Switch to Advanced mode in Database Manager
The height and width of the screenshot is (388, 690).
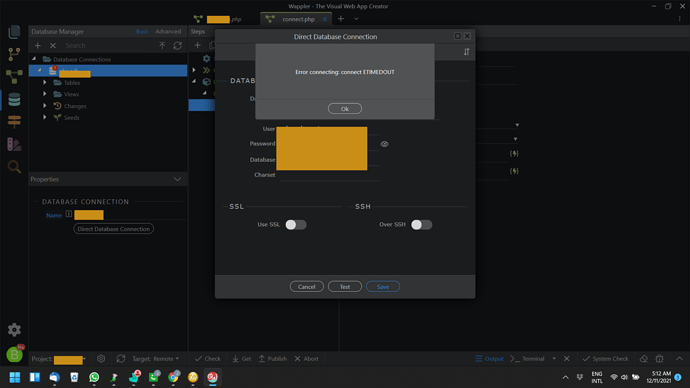[168, 32]
